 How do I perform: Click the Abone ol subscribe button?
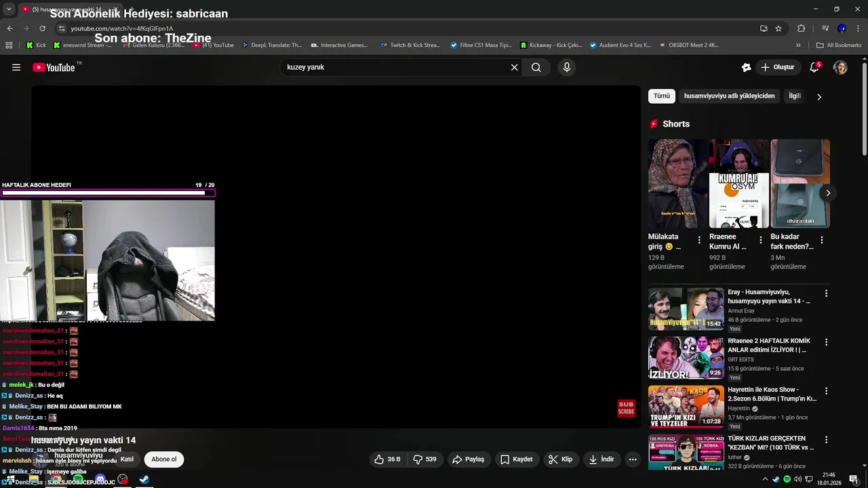coord(163,460)
